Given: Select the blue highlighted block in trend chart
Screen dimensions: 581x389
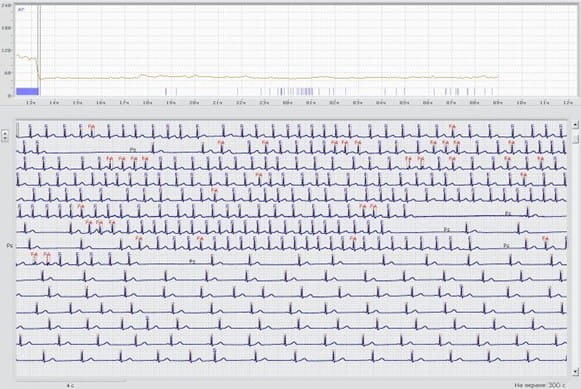Looking at the screenshot, I should click(x=27, y=91).
